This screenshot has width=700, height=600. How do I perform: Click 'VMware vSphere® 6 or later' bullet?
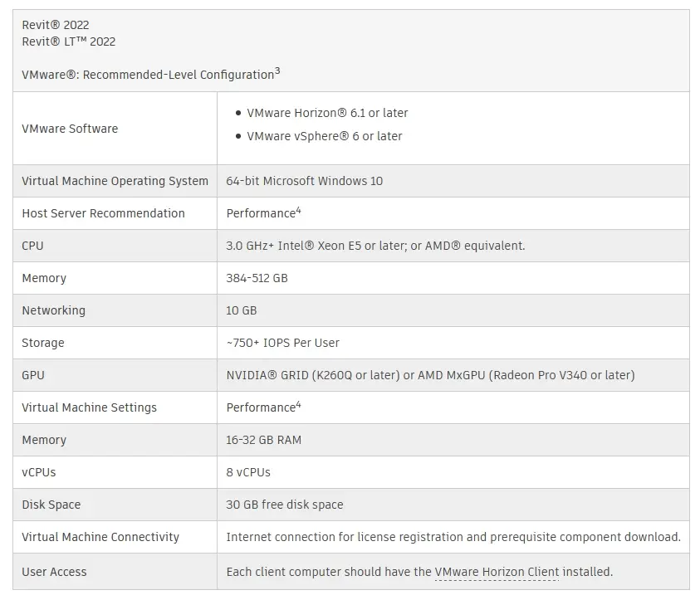[325, 136]
